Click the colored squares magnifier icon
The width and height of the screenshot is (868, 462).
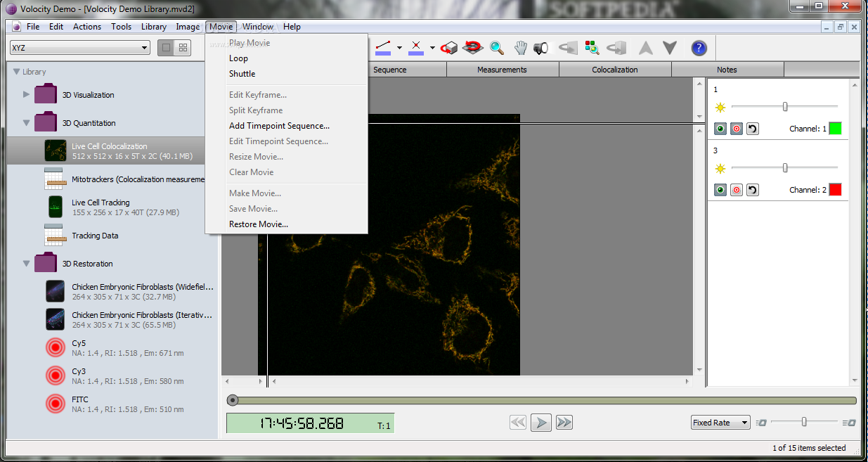(592, 48)
